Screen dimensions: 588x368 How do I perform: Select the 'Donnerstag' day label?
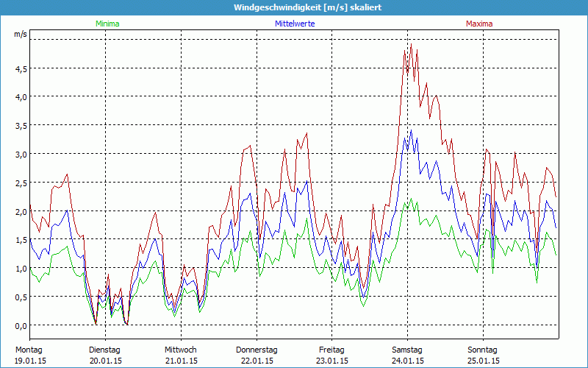(x=257, y=350)
